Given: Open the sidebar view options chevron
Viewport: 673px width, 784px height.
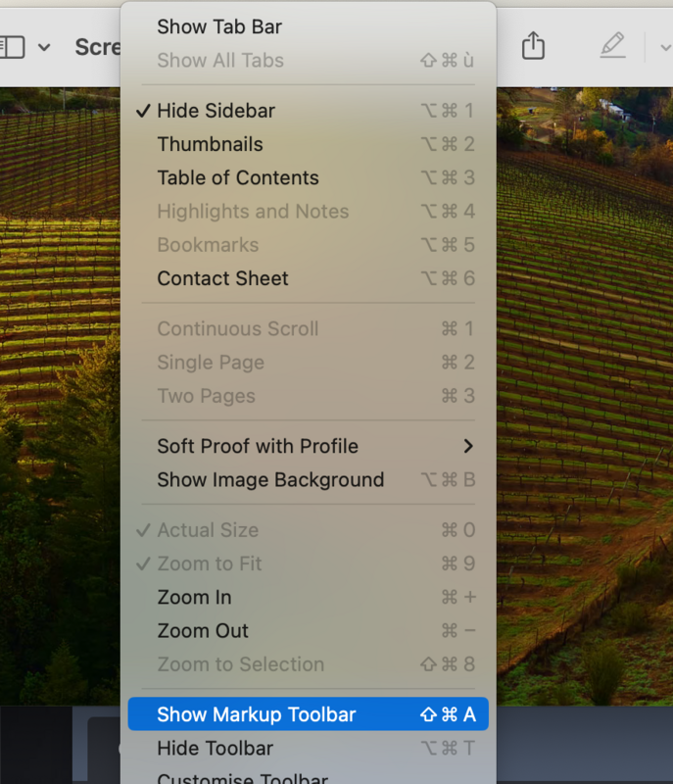Looking at the screenshot, I should pos(44,46).
